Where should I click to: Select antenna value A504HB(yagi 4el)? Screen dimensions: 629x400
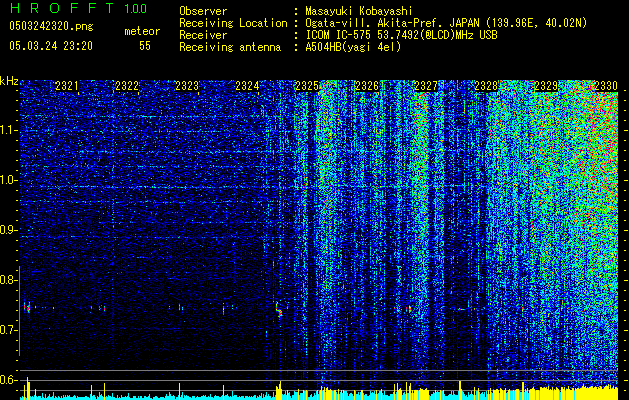[353, 47]
